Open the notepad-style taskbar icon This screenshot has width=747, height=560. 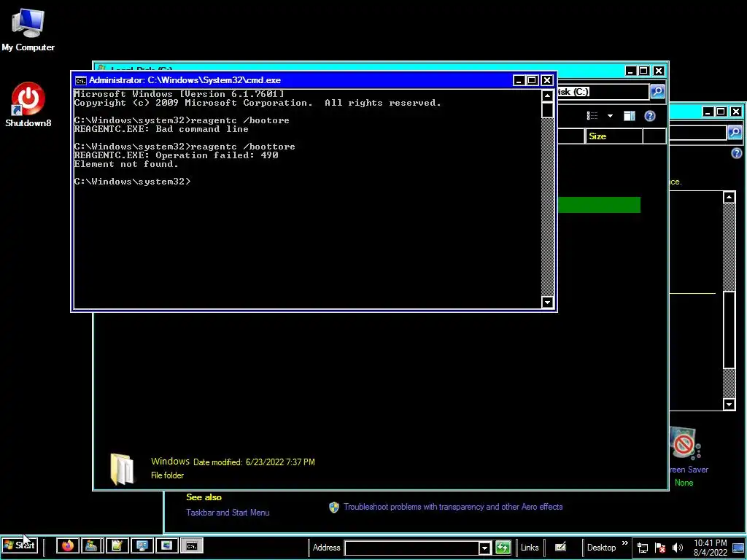point(117,545)
